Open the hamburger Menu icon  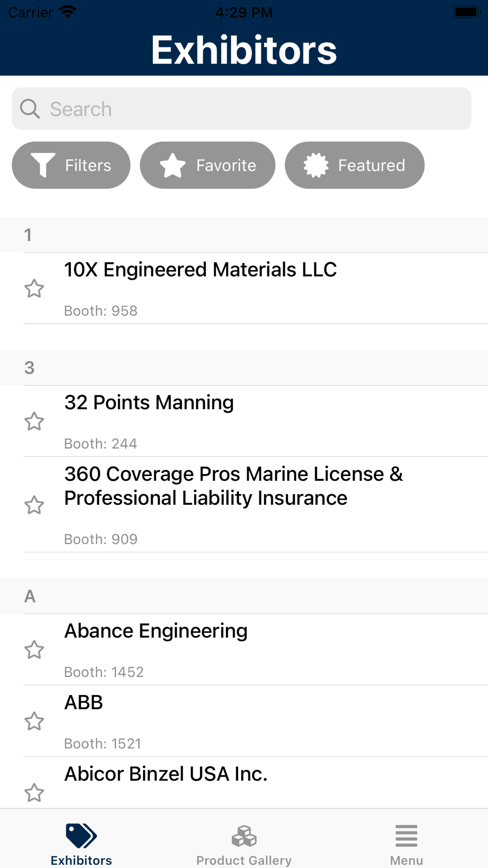pyautogui.click(x=406, y=835)
